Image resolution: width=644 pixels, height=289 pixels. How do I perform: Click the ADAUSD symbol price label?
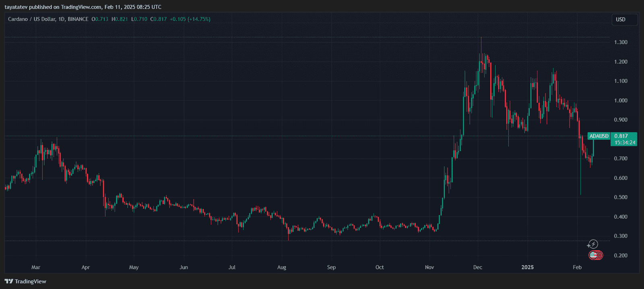(599, 136)
